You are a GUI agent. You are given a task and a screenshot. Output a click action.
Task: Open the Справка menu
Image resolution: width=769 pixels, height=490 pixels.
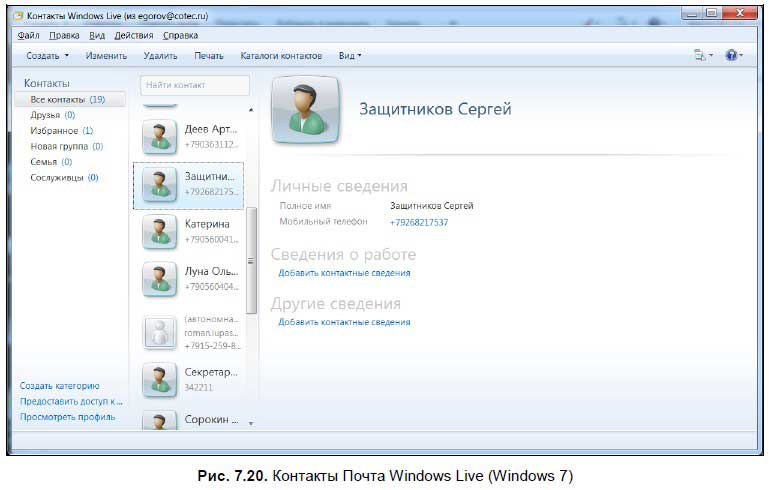[x=180, y=35]
